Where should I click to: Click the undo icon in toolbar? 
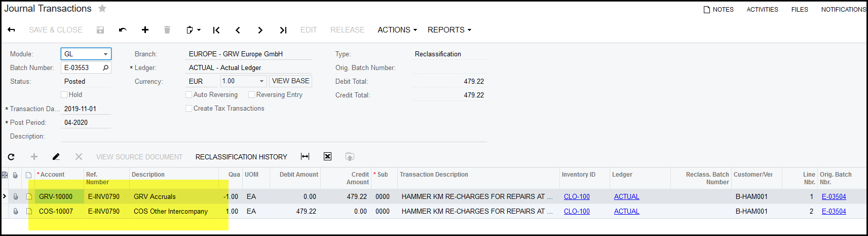click(x=123, y=30)
